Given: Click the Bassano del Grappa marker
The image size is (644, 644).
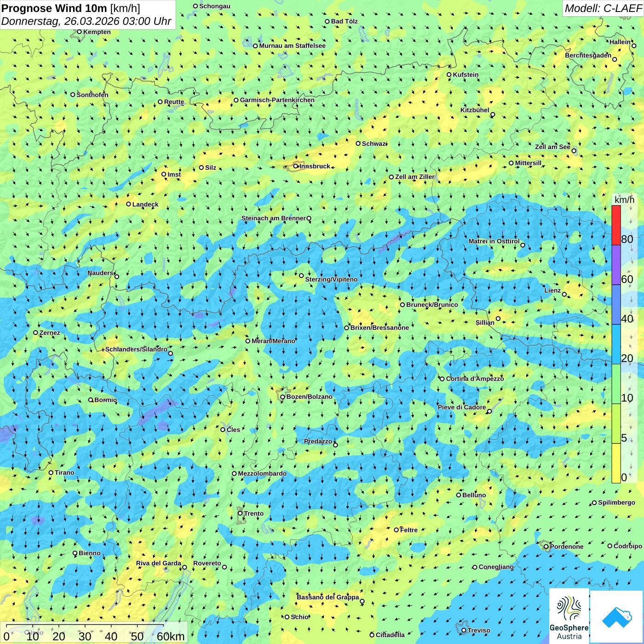Looking at the screenshot, I should (x=362, y=601).
